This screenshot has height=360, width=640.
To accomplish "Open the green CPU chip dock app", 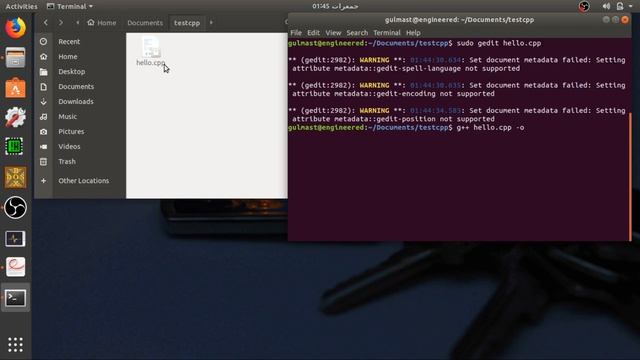I will coord(15,147).
